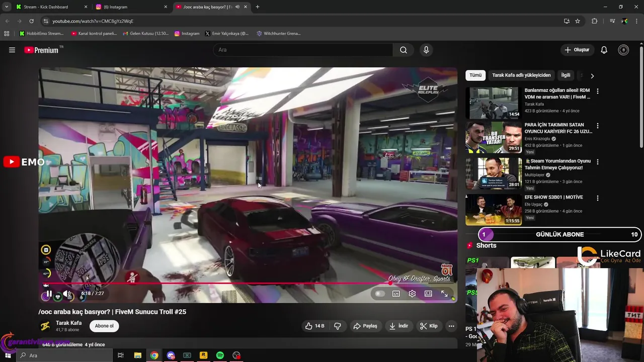Go back with the browser back arrow
Screen dimensions: 644x362
pos(7,21)
